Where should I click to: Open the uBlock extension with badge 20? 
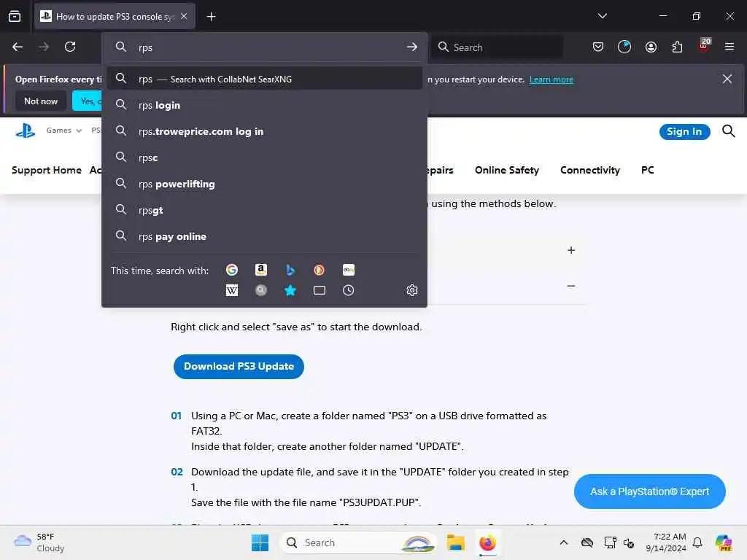(704, 46)
